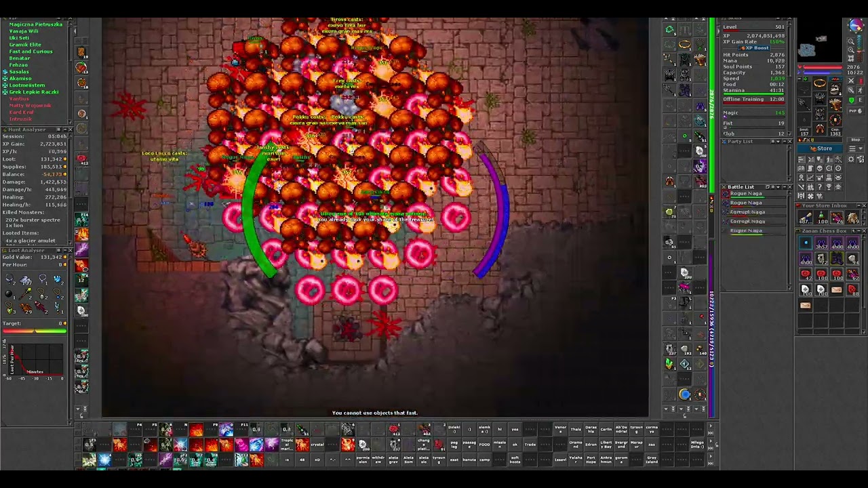
Task: Click Store Inbox item with count 19
Action: (852, 218)
